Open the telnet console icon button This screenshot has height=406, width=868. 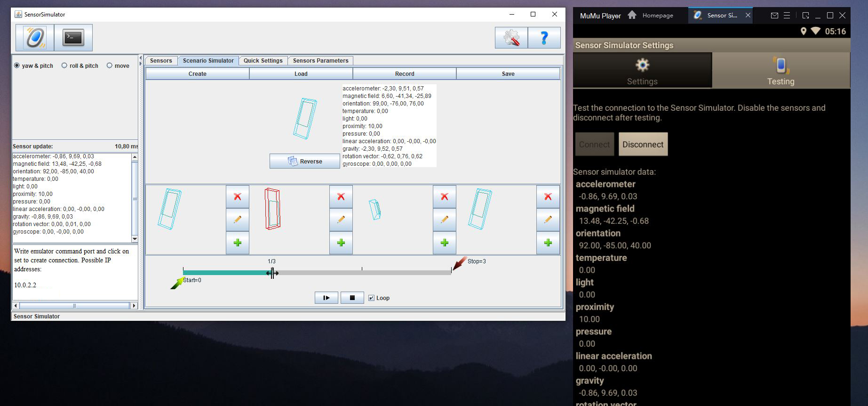[x=73, y=38]
